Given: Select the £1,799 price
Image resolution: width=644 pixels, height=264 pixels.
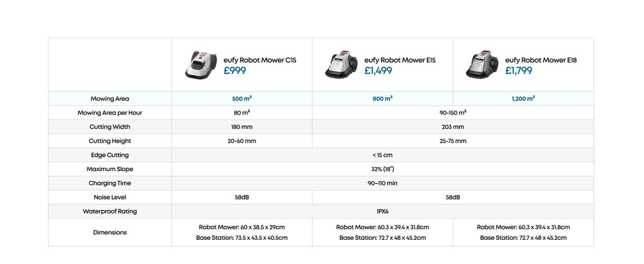Looking at the screenshot, I should coord(519,70).
